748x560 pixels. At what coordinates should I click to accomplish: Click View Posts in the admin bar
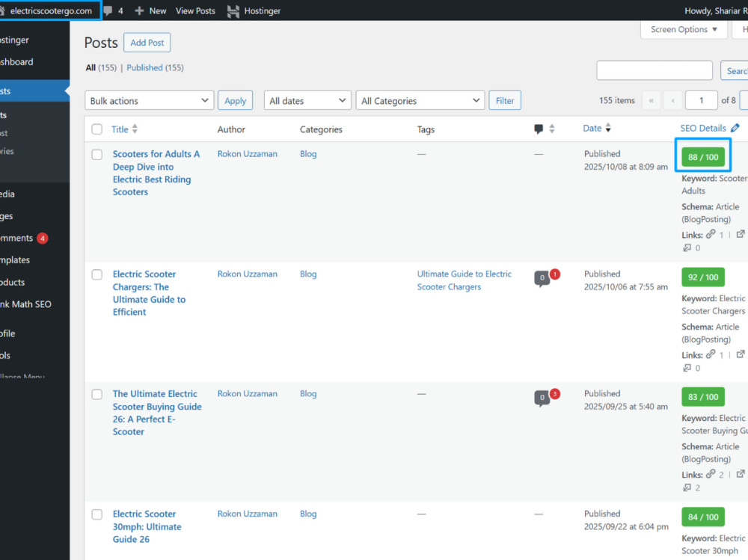pos(195,10)
